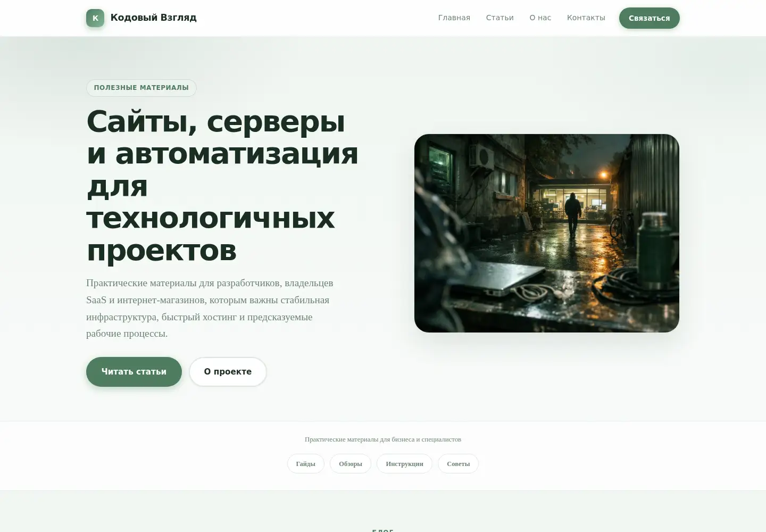Screen dimensions: 766x532
Task: Open the Кодовый Взгляд site title
Action: [153, 18]
